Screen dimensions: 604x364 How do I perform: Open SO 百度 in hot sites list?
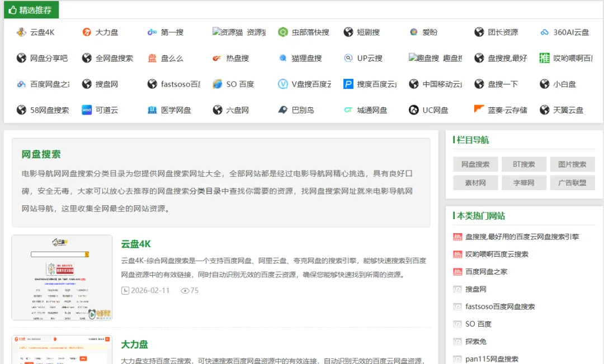point(478,324)
